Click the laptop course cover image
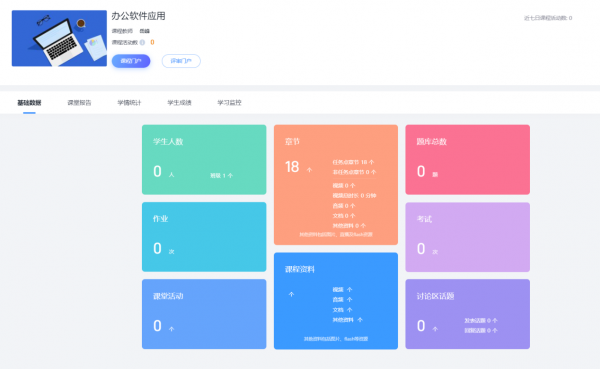The width and height of the screenshot is (600, 369). (x=59, y=38)
